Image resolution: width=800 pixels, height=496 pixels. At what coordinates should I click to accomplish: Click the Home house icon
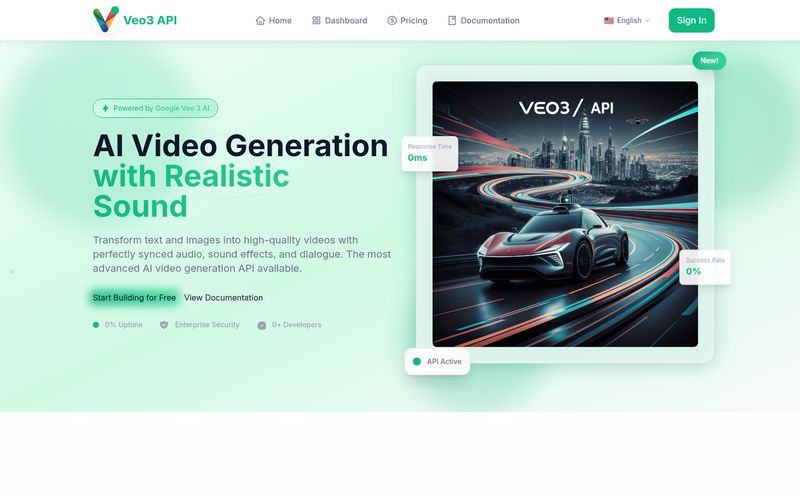[260, 20]
